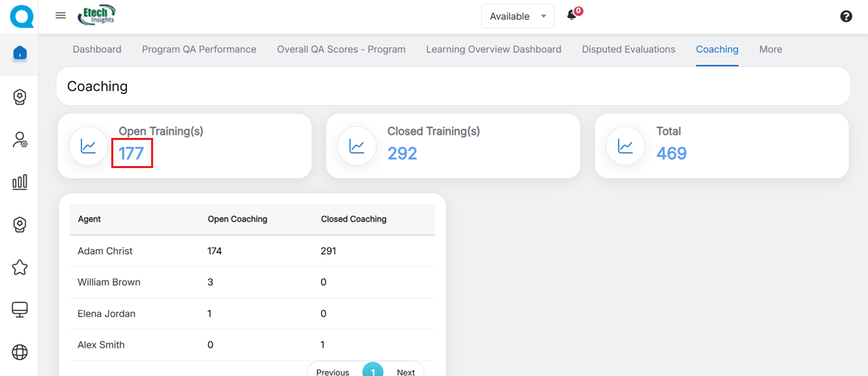Screen dimensions: 868x376
Task: Expand the More tab menu
Action: click(770, 49)
